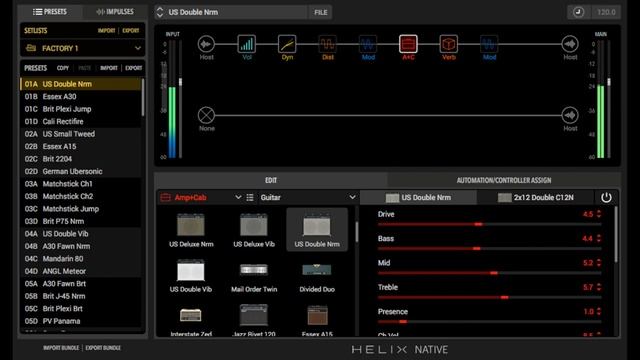Open the AUTOMATION/CONTROLLER ASSIGN tab
640x360 pixels.
(504, 180)
